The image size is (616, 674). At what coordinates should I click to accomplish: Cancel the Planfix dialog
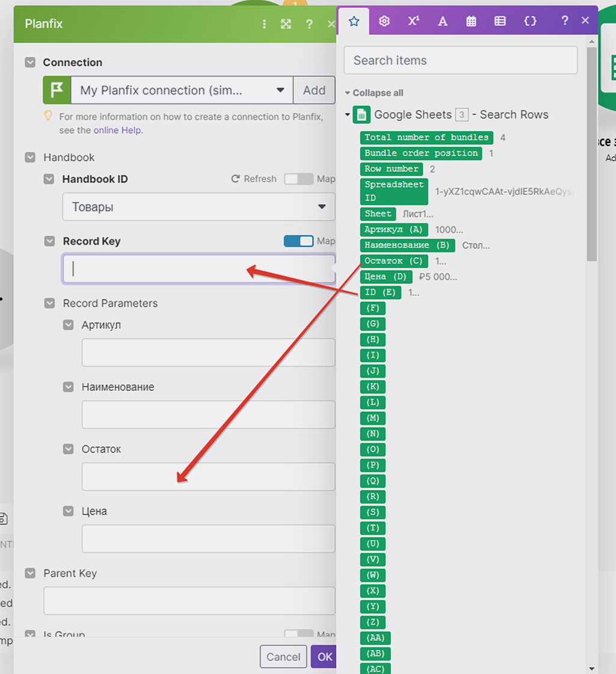283,657
